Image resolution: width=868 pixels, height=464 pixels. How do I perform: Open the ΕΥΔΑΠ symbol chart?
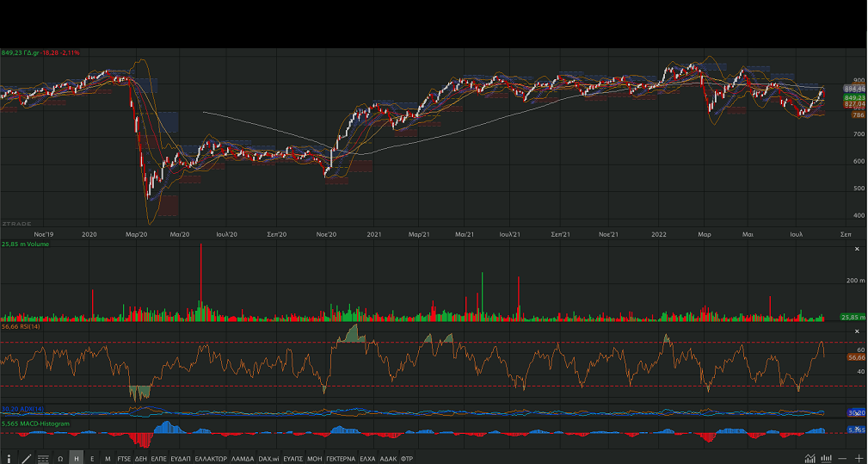coord(180,459)
